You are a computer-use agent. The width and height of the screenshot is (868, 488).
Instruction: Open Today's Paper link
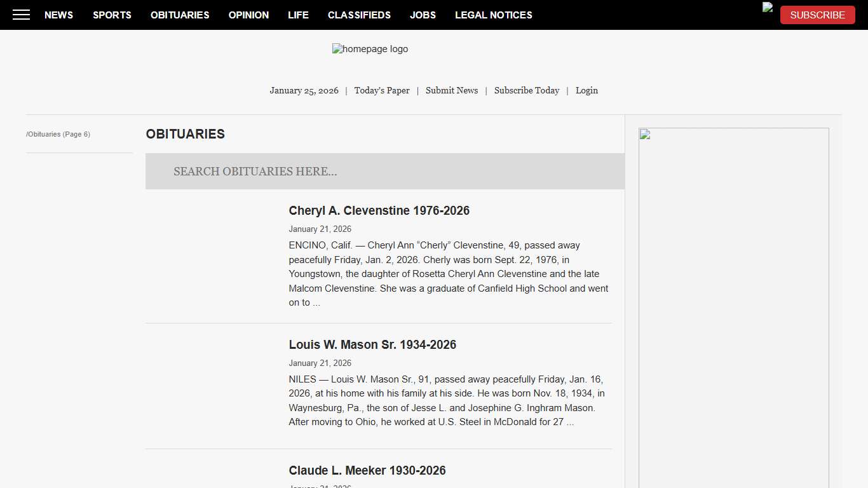(x=382, y=90)
